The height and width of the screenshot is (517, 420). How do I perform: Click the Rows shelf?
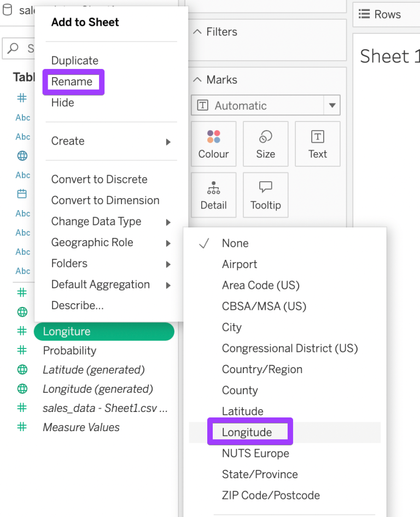[383, 14]
